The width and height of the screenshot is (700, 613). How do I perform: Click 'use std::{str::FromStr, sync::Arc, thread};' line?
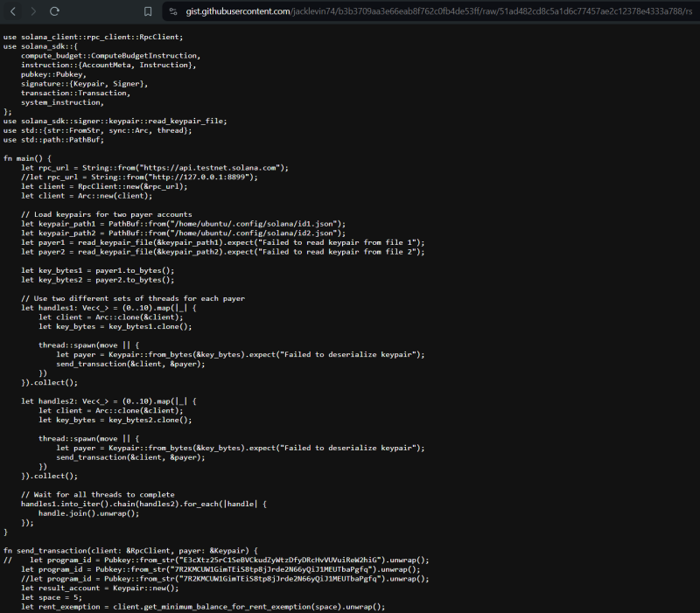tap(97, 130)
